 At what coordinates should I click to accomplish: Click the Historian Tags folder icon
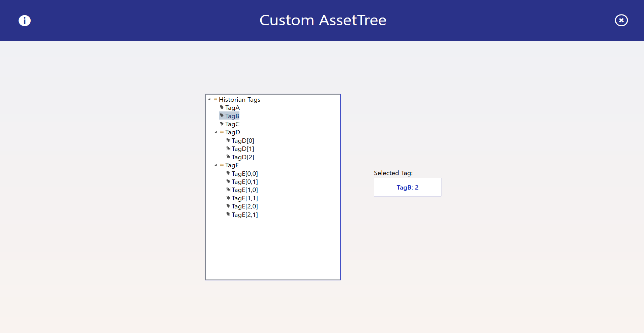click(215, 99)
